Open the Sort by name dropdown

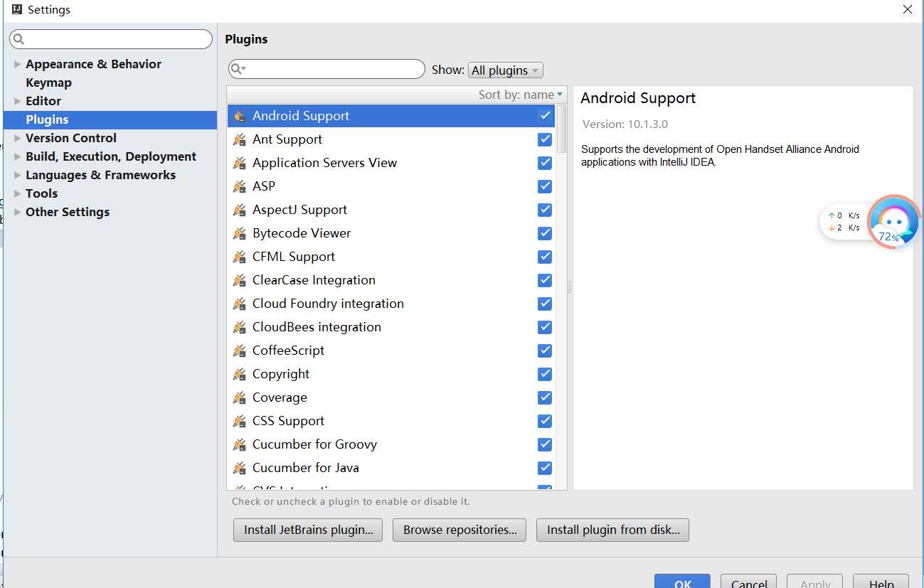521,95
